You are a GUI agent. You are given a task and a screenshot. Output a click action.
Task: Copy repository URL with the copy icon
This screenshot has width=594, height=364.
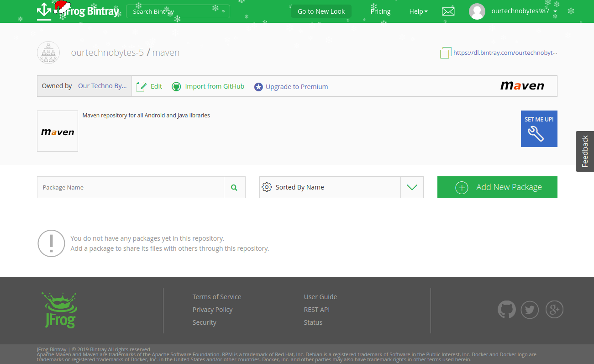point(446,53)
